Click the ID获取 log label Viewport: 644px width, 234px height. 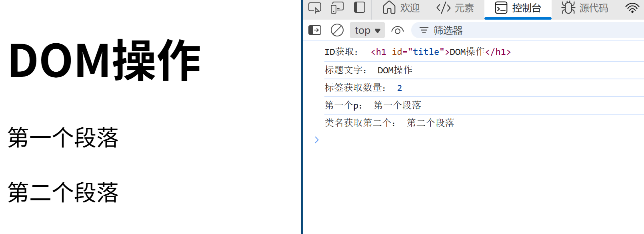341,52
